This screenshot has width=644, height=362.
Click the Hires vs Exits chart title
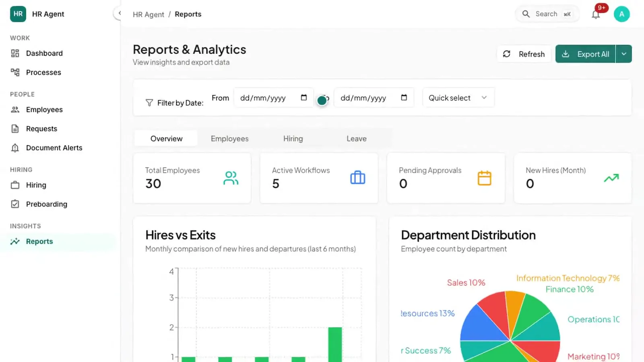pyautogui.click(x=180, y=235)
